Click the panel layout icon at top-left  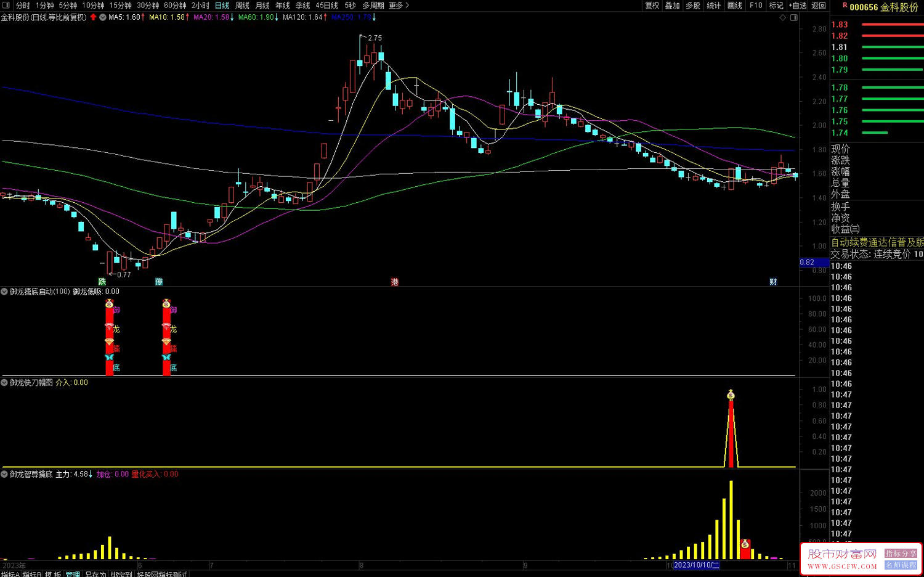pyautogui.click(x=6, y=6)
